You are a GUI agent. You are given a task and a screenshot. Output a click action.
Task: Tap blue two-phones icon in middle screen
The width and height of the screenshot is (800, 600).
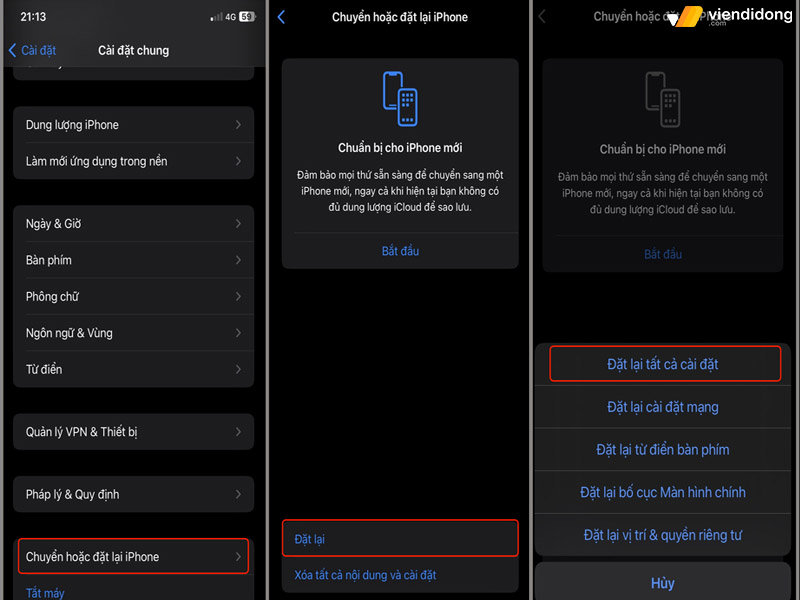pyautogui.click(x=400, y=98)
